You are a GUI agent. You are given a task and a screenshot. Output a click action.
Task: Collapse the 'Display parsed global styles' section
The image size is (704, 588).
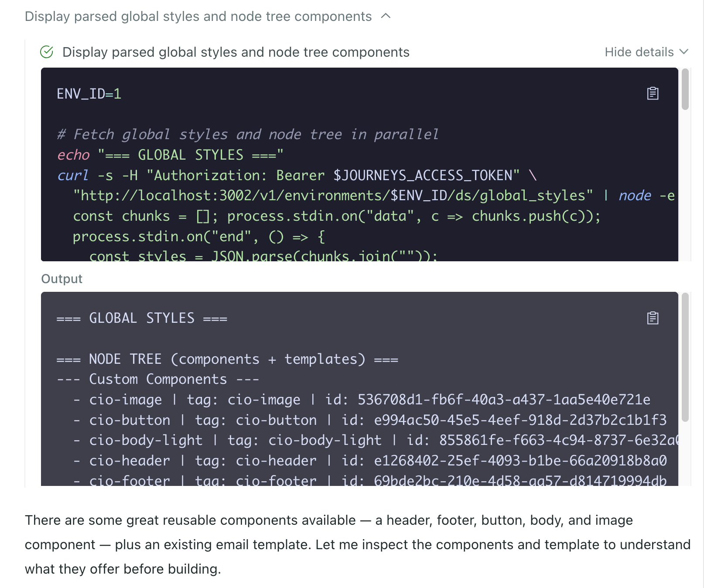386,17
